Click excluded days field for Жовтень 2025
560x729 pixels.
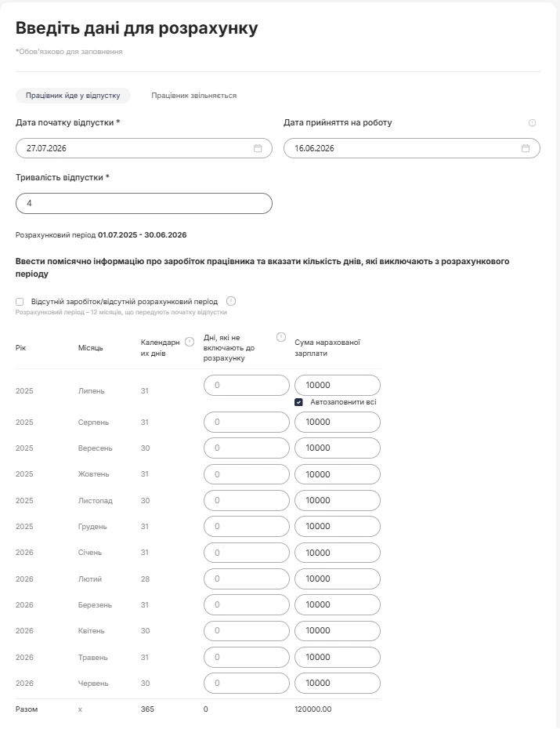coord(247,474)
